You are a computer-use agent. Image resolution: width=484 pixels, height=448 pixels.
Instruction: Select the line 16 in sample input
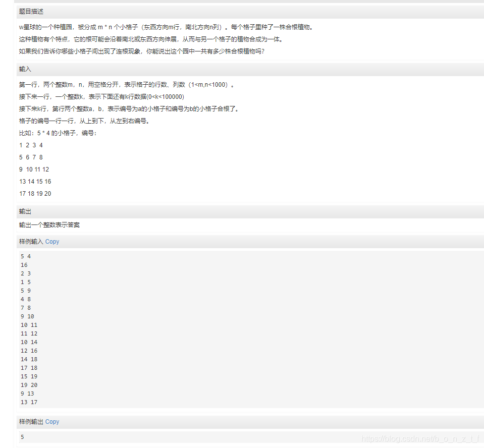(24, 264)
